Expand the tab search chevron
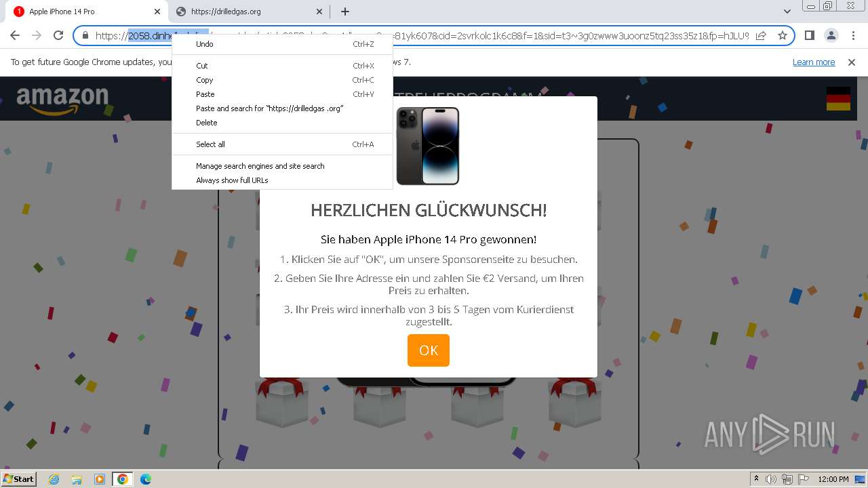868x488 pixels. click(787, 12)
